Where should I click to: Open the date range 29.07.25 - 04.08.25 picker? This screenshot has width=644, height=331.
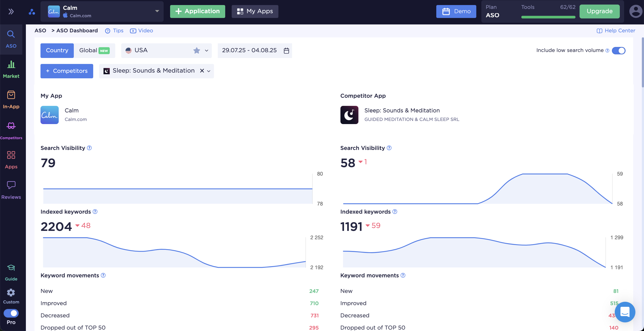pos(255,51)
